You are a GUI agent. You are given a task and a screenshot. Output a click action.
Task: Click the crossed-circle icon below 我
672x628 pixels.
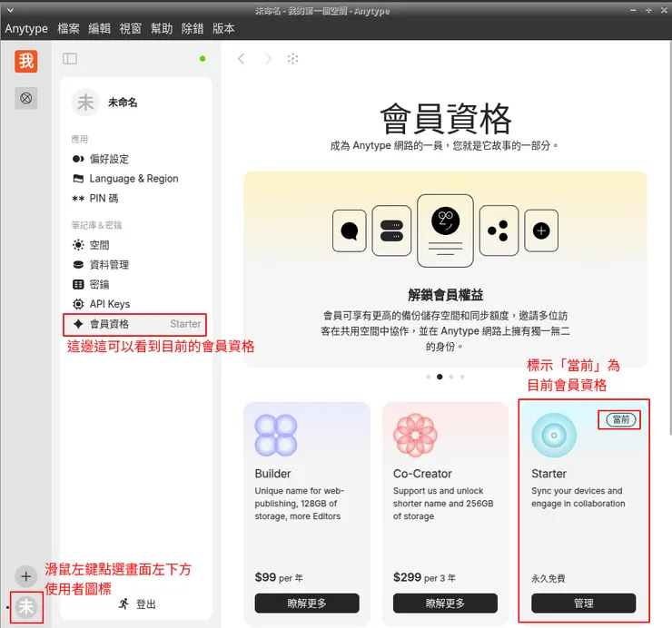click(25, 99)
